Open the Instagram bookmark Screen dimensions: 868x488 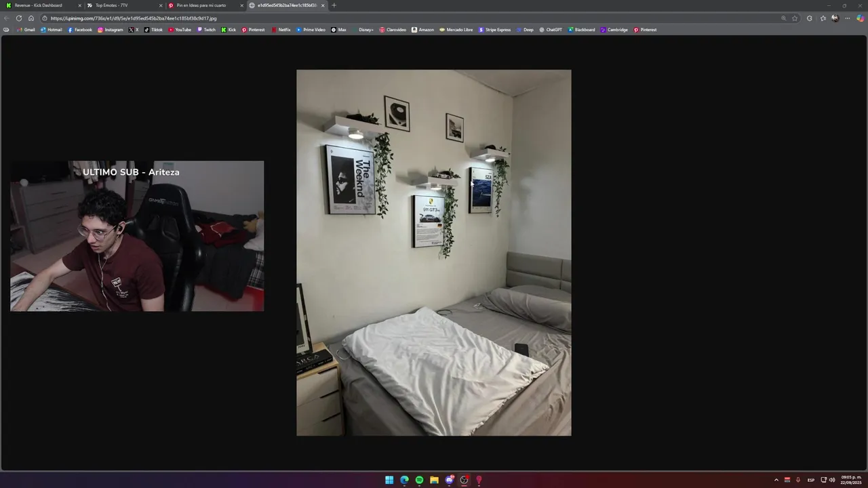[x=111, y=30]
